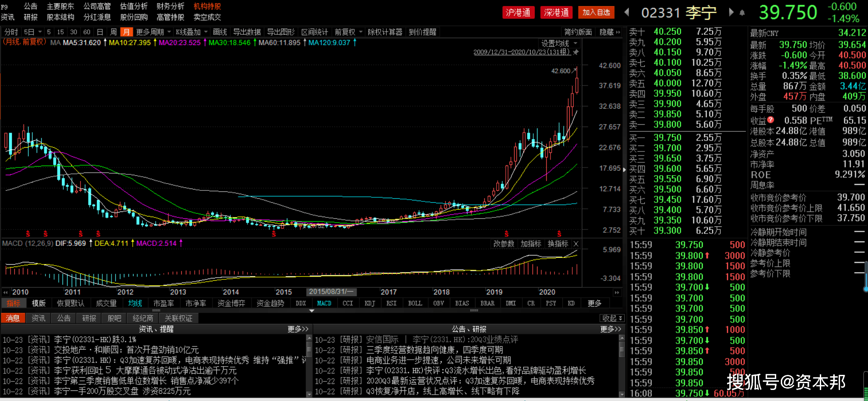
Task: Switch to 消息 tab
Action: (13, 318)
